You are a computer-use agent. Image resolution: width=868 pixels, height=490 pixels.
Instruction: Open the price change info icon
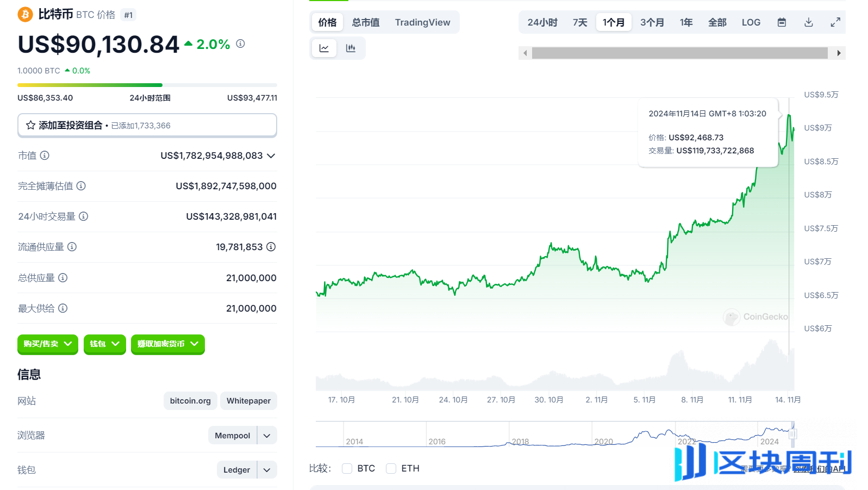pyautogui.click(x=240, y=44)
